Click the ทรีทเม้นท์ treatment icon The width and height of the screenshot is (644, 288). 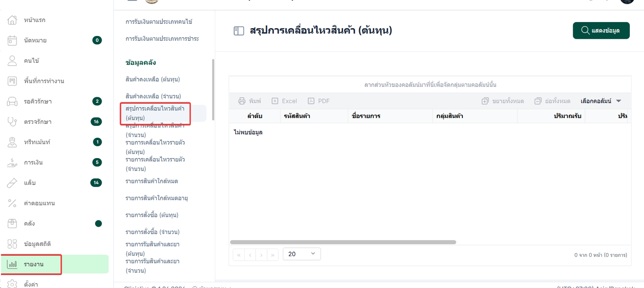12,142
